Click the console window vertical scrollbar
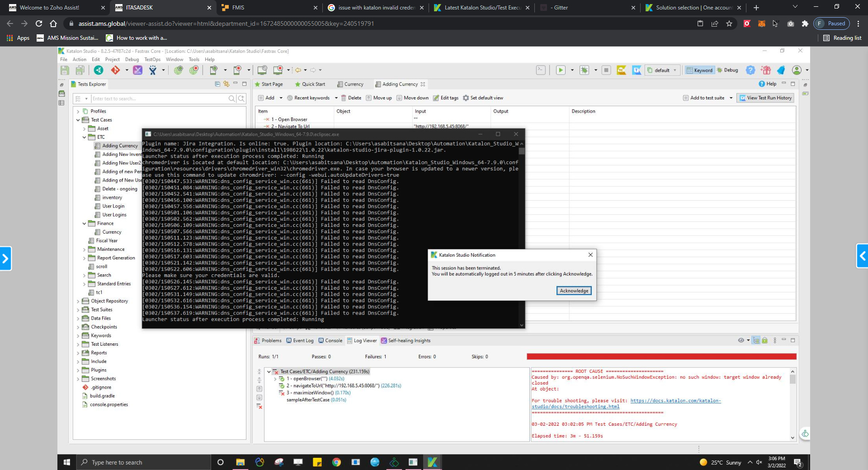This screenshot has width=868, height=470. pyautogui.click(x=522, y=234)
